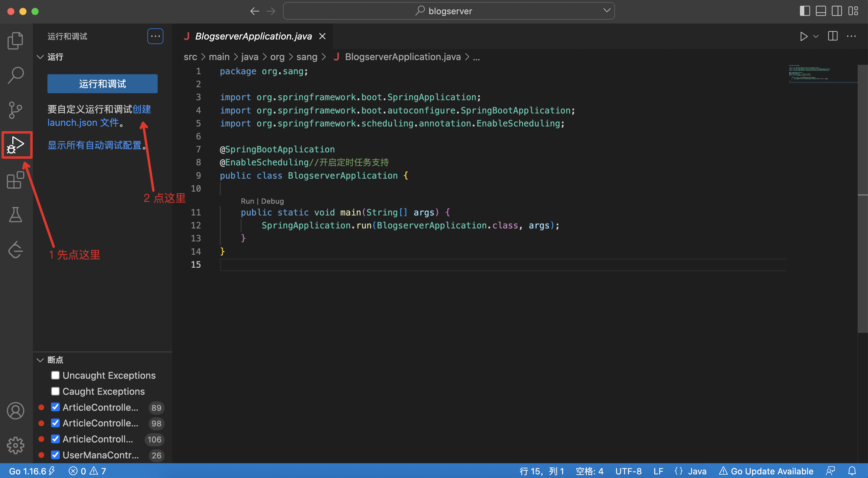Enable the Uncaught Exceptions checkbox
Image resolution: width=868 pixels, height=478 pixels.
(x=55, y=375)
